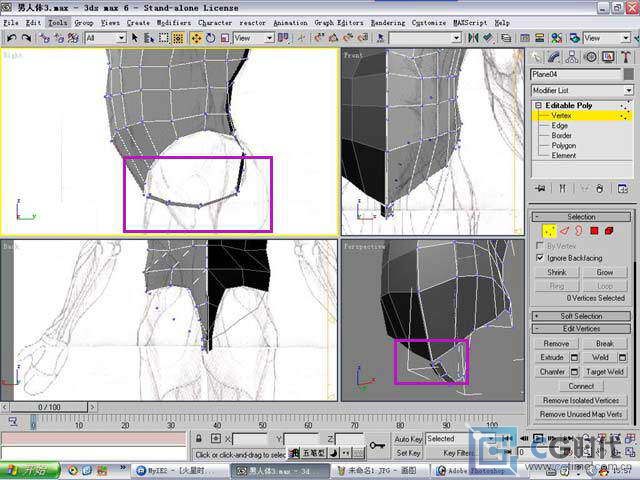Toggle Window/Crossing selection icon
The height and width of the screenshot is (480, 640).
click(178, 38)
